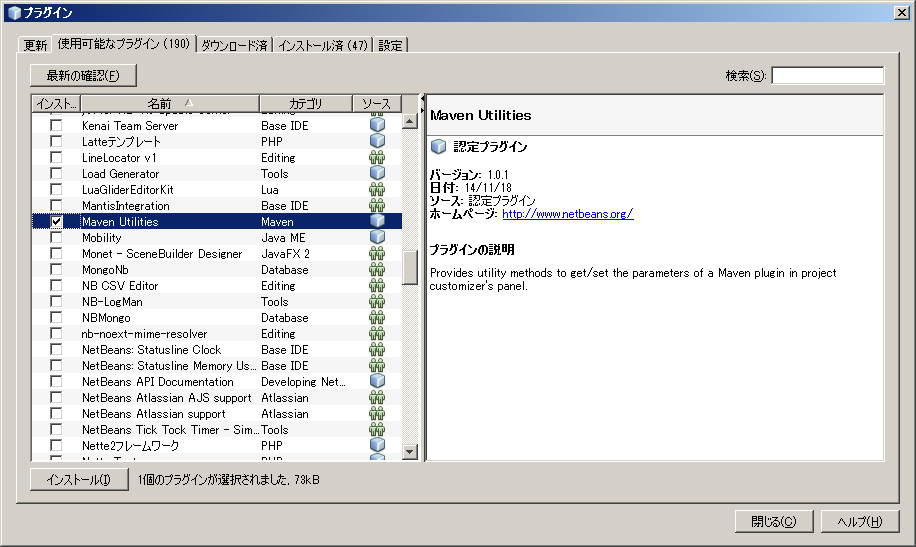Viewport: 916px width, 547px height.
Task: Check the MongoNb plugin checkbox
Action: click(x=56, y=269)
